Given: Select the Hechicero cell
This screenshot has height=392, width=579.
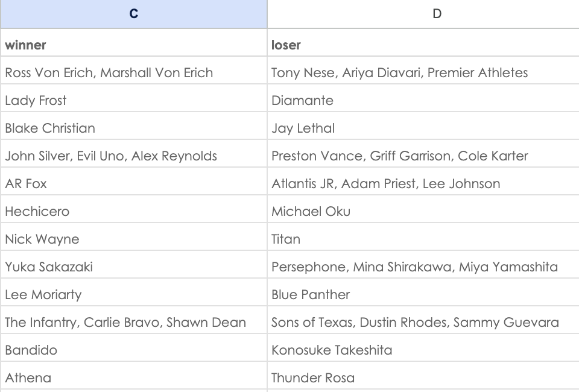Looking at the screenshot, I should (134, 209).
